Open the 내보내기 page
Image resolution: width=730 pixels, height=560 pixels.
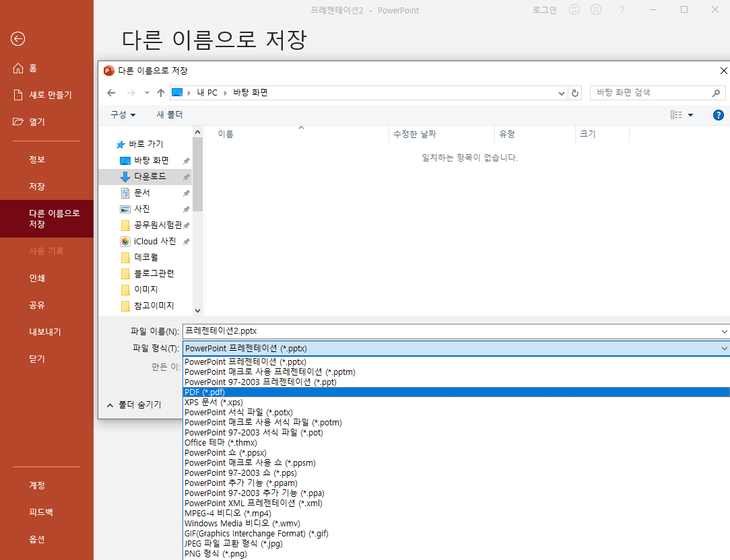(46, 332)
